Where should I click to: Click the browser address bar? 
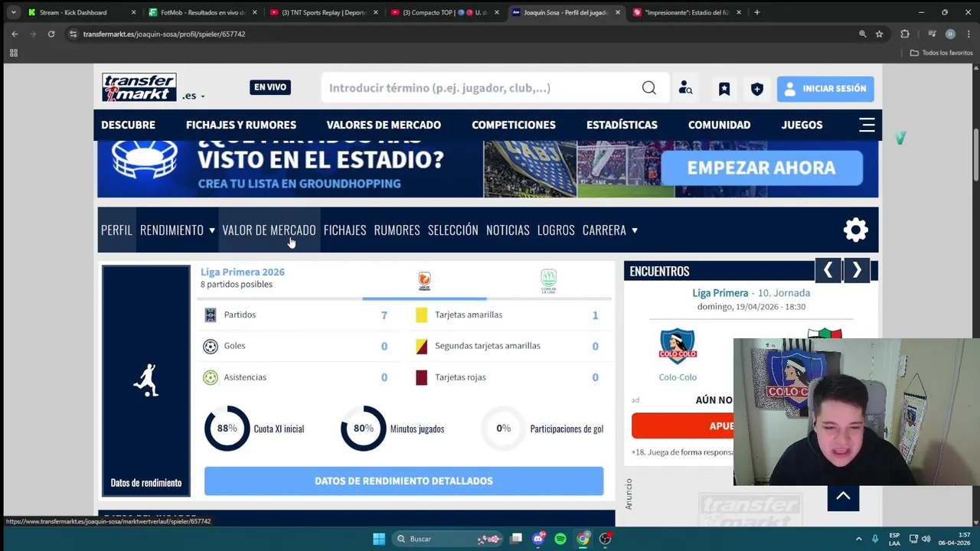click(x=459, y=34)
